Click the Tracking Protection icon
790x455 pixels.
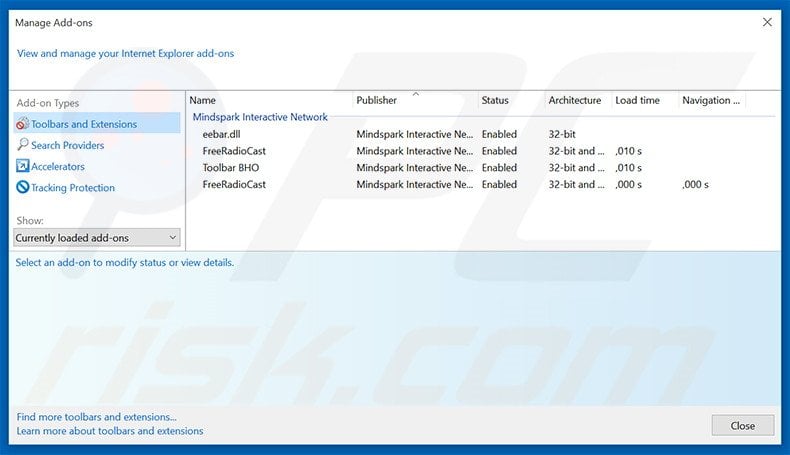click(23, 187)
